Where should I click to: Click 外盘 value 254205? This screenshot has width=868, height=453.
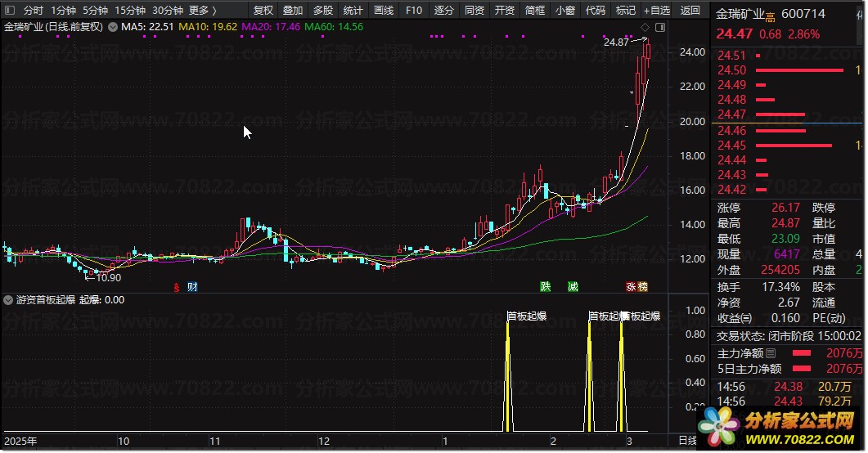point(780,270)
